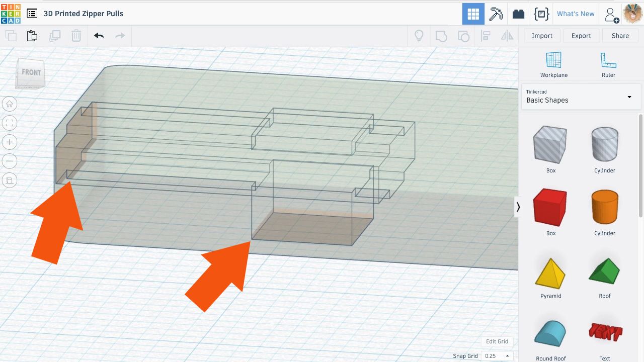Image resolution: width=644 pixels, height=362 pixels.
Task: Go to the dashboard grid tab
Action: (x=473, y=14)
